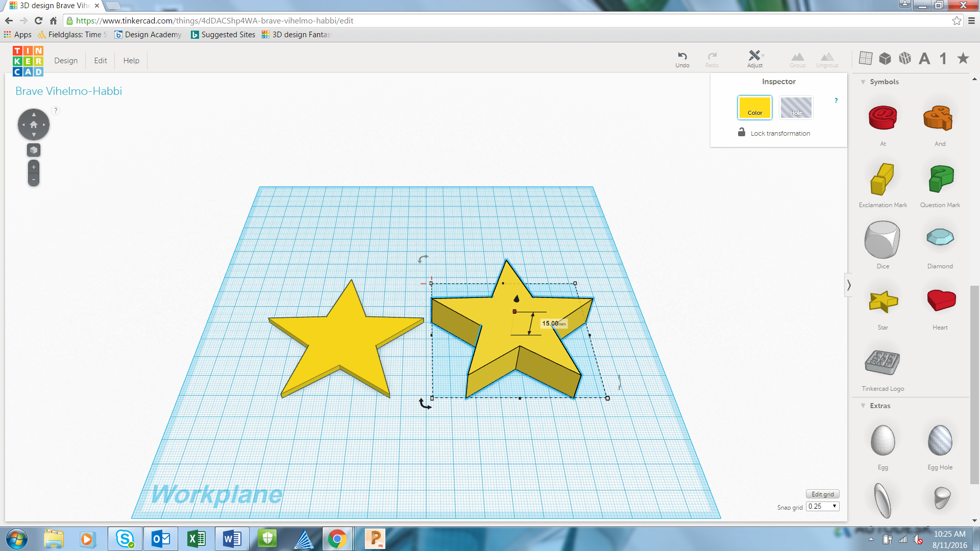980x551 pixels.
Task: Open the favorites star shapes category
Action: coord(963,59)
